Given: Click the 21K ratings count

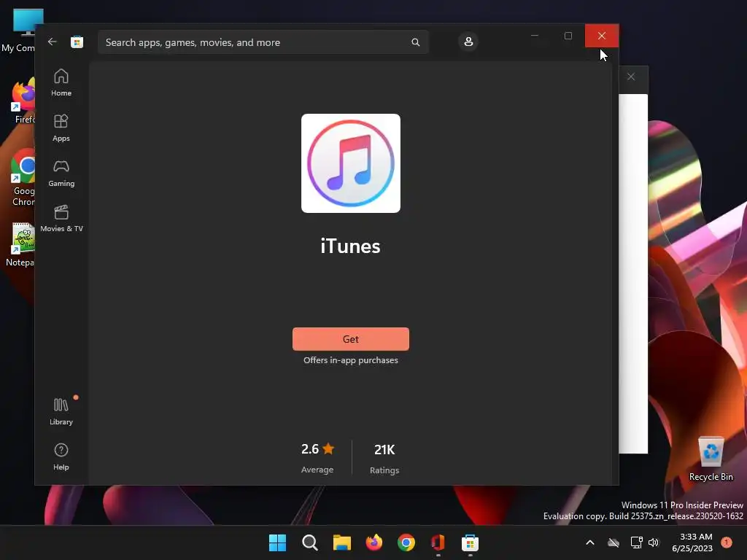Looking at the screenshot, I should (384, 449).
